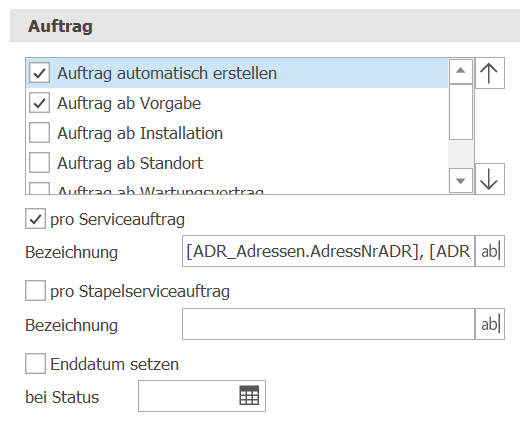Move selected list entry up with arrow button

click(x=490, y=73)
